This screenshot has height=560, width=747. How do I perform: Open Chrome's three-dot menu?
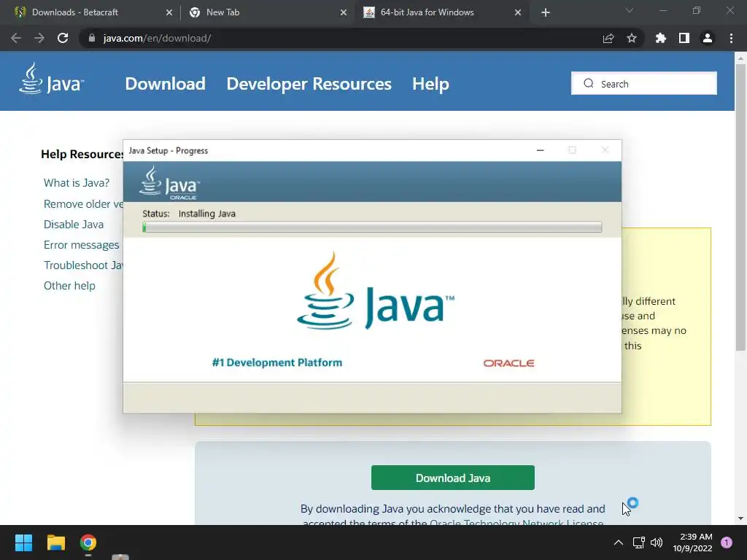pyautogui.click(x=731, y=38)
